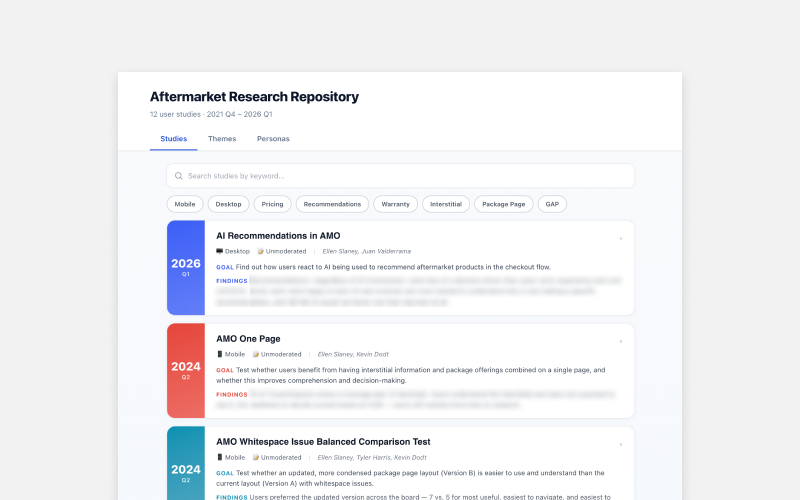Image resolution: width=800 pixels, height=500 pixels.
Task: Toggle the Pricing filter chip
Action: 272,204
